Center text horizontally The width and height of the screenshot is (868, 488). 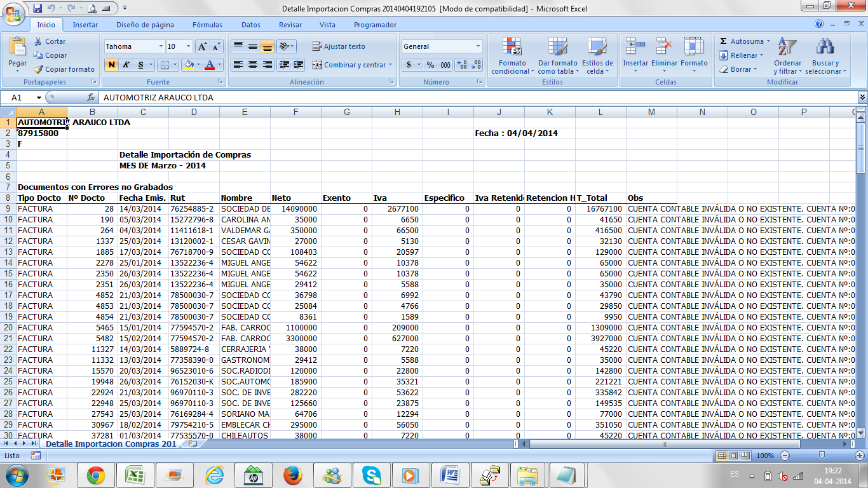pyautogui.click(x=252, y=65)
